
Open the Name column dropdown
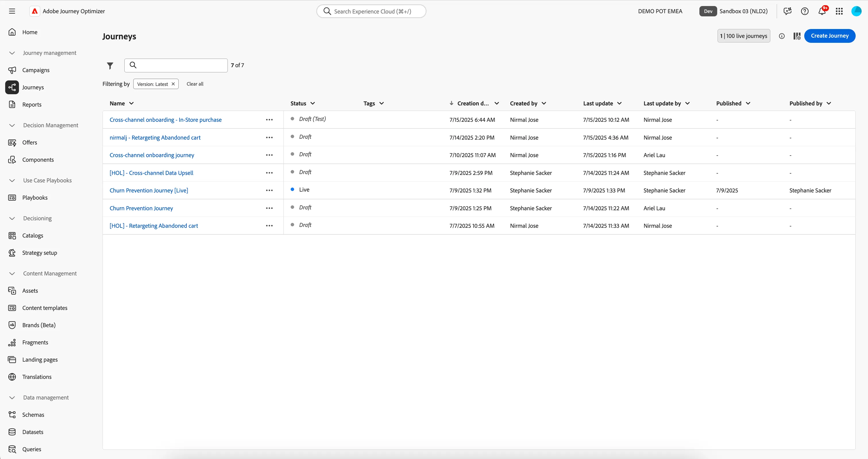132,103
